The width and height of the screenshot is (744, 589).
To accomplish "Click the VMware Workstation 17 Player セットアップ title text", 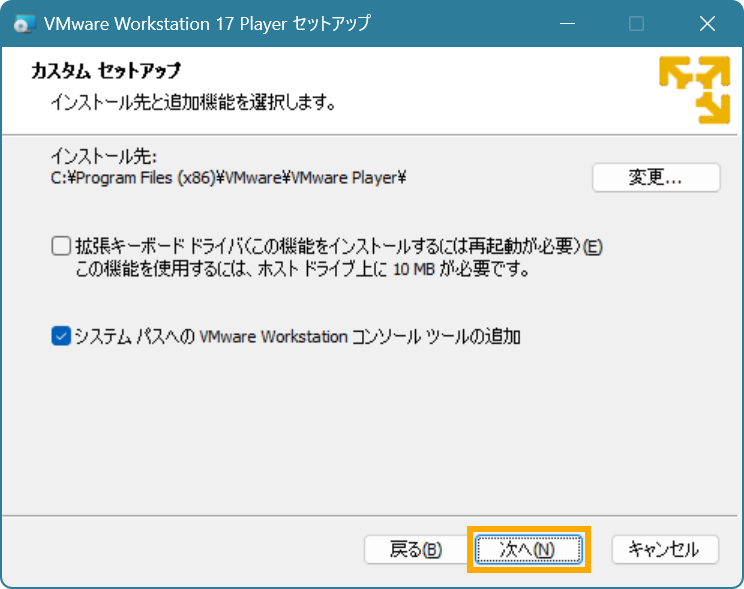I will pyautogui.click(x=207, y=24).
